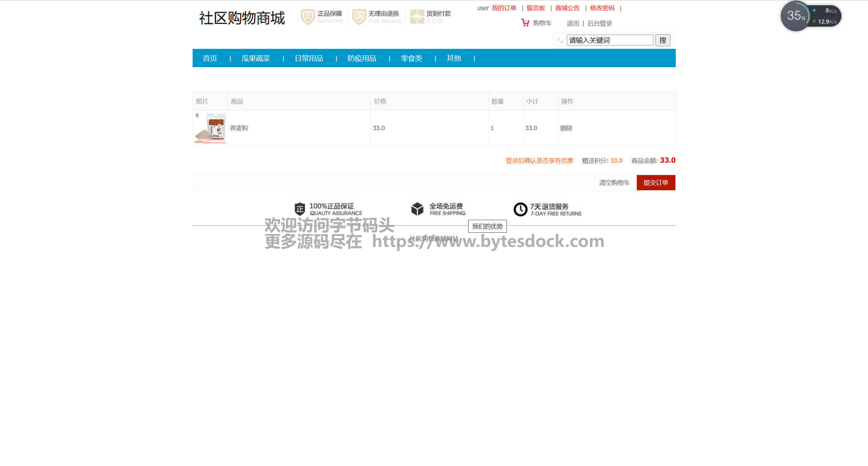Open 我的订单 link
The height and width of the screenshot is (466, 868).
(x=504, y=8)
